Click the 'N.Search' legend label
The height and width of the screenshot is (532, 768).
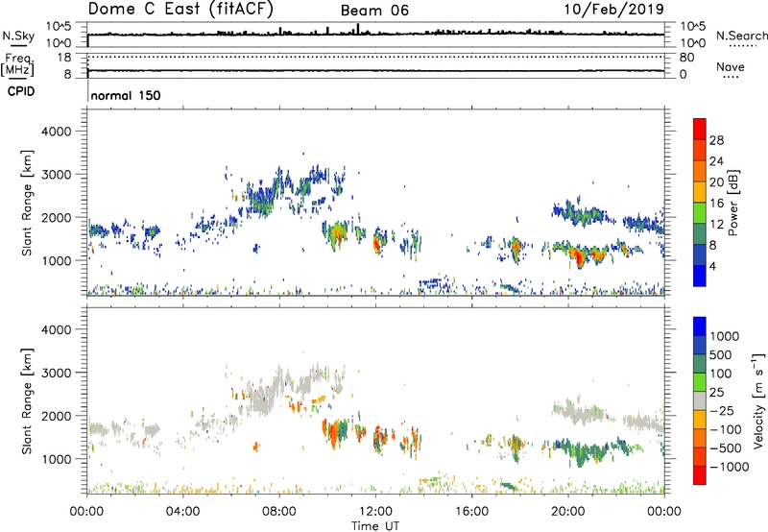pos(741,36)
